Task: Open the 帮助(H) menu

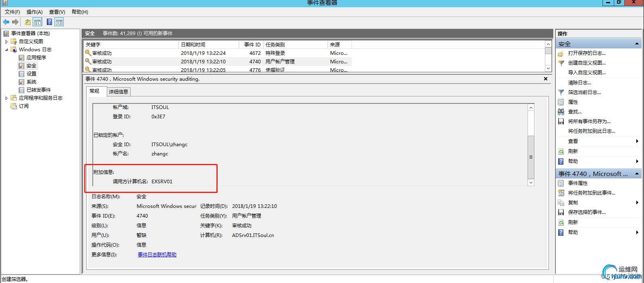Action: [x=80, y=12]
